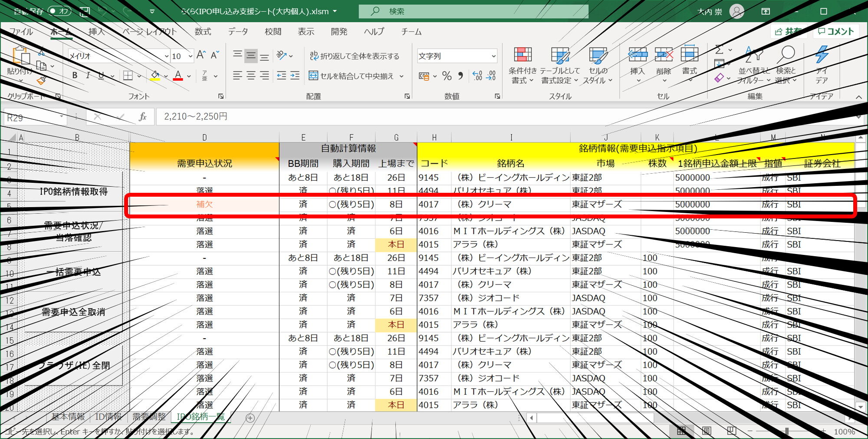Open Find & Select (検索と選択)

click(786, 65)
